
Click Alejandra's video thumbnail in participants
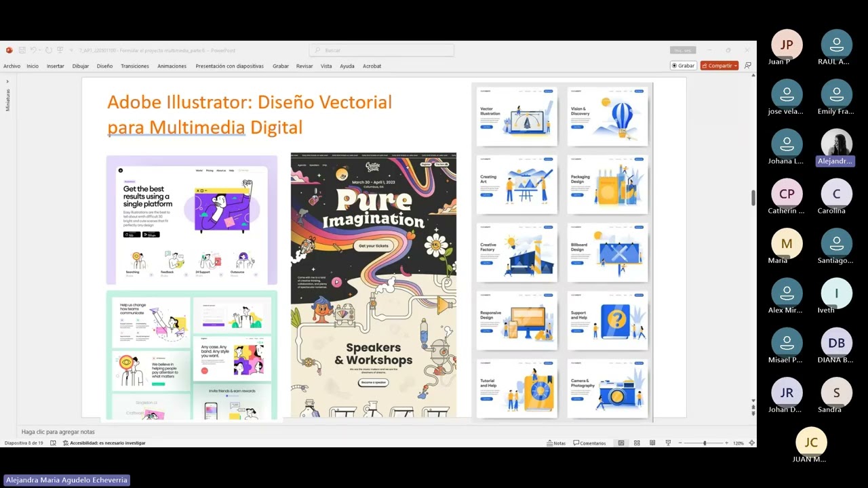point(837,144)
